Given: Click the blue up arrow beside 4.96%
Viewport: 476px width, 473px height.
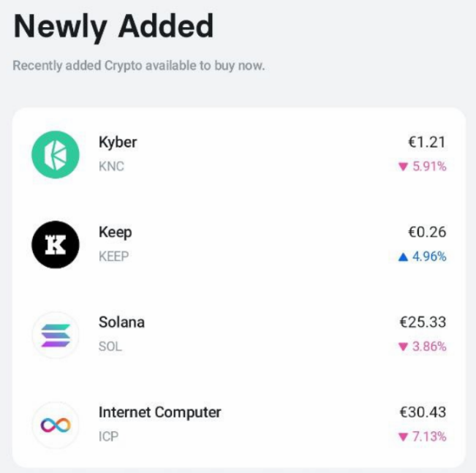Looking at the screenshot, I should pos(402,257).
